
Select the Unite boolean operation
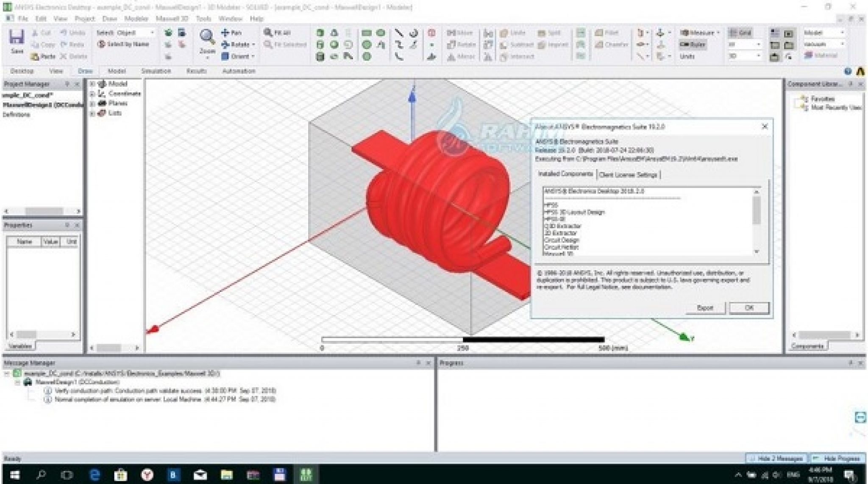[515, 32]
